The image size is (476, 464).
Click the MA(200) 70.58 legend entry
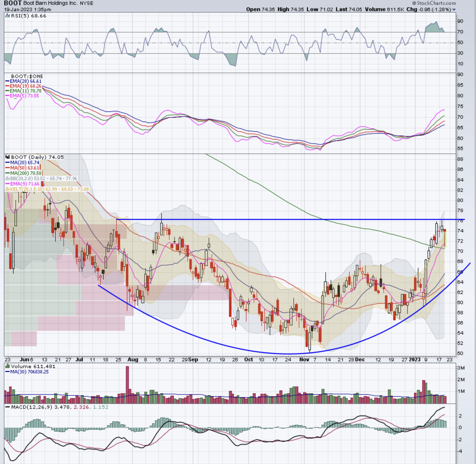[x=24, y=173]
